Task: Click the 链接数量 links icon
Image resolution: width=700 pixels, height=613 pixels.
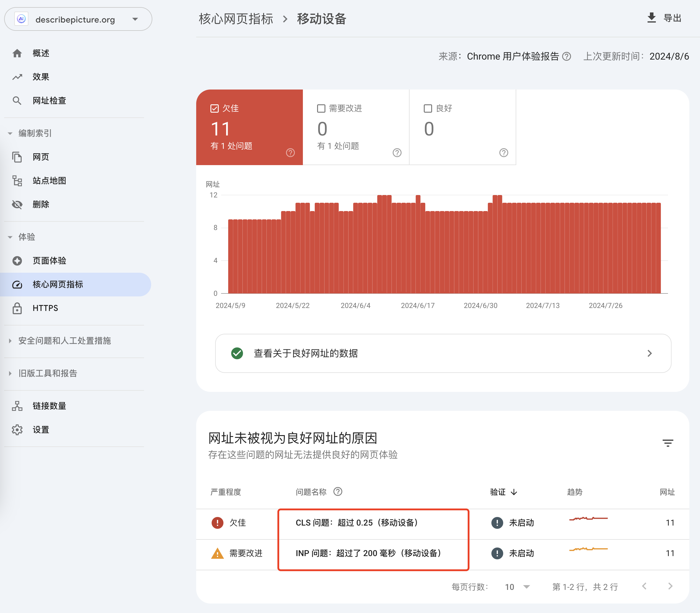Action: [x=17, y=406]
